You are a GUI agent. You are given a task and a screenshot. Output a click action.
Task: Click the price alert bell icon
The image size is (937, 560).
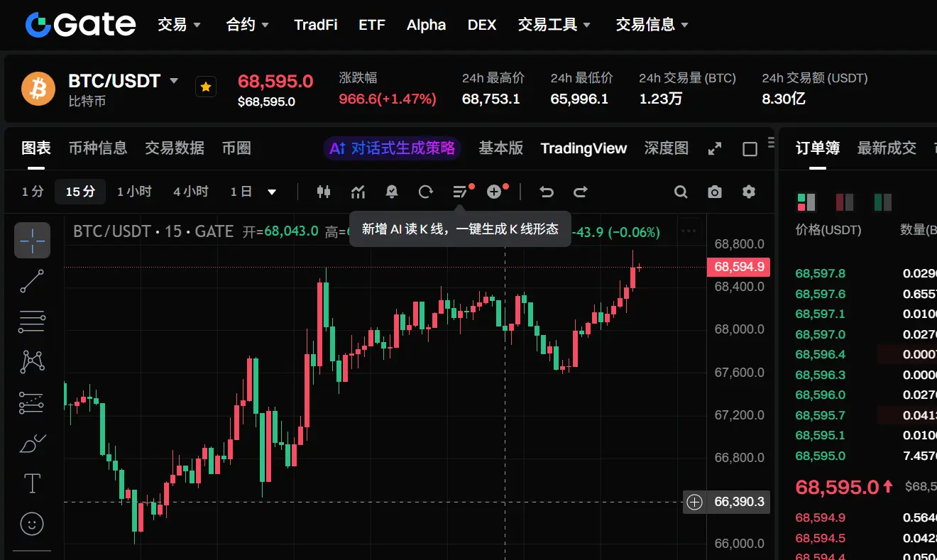coord(391,192)
